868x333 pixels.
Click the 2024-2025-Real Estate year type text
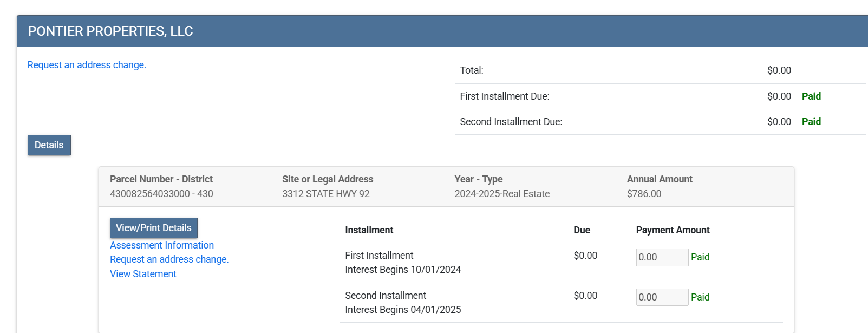[502, 194]
